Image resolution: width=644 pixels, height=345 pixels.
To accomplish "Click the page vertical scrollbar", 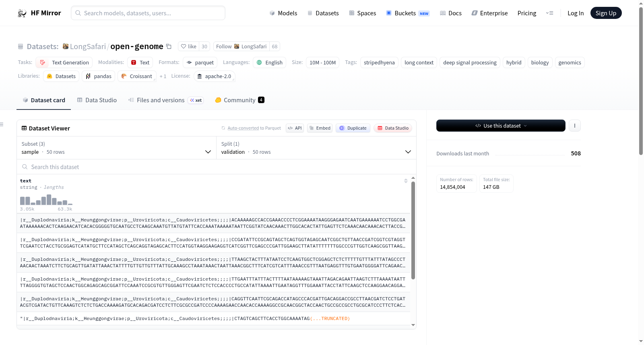I will 641,81.
